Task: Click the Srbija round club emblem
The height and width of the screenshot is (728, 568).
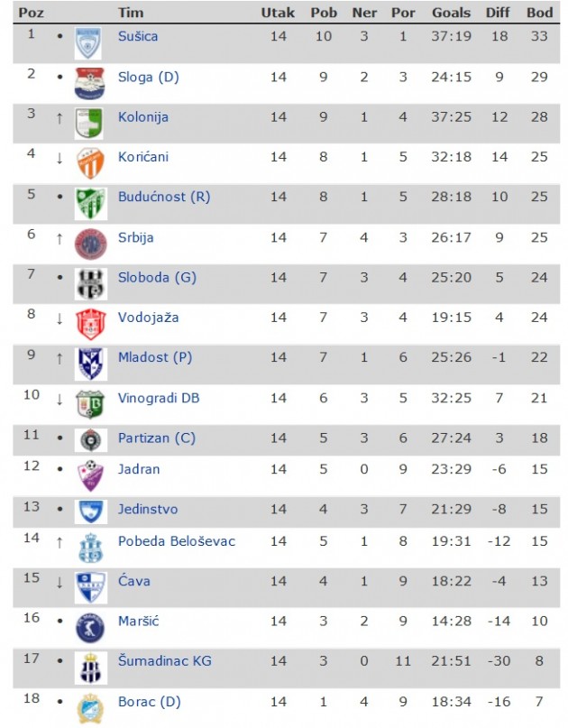Action: (x=90, y=244)
